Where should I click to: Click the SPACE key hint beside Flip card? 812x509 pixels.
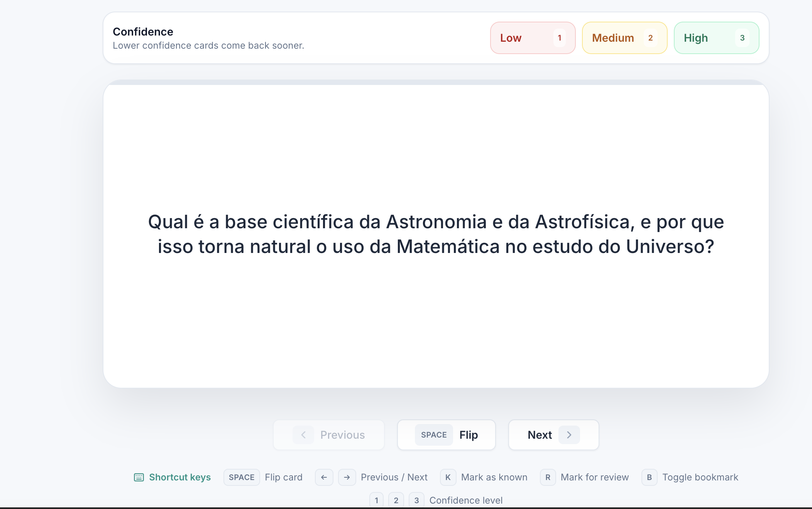point(242,477)
